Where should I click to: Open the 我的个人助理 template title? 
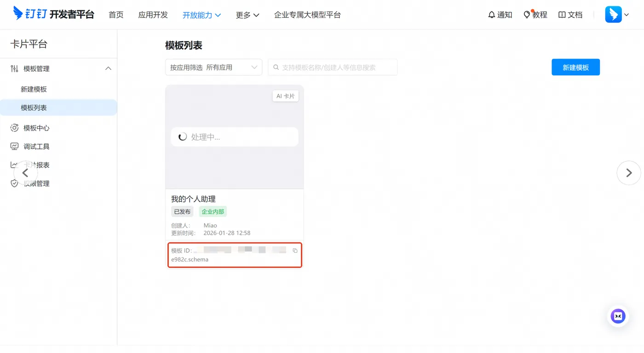click(193, 199)
